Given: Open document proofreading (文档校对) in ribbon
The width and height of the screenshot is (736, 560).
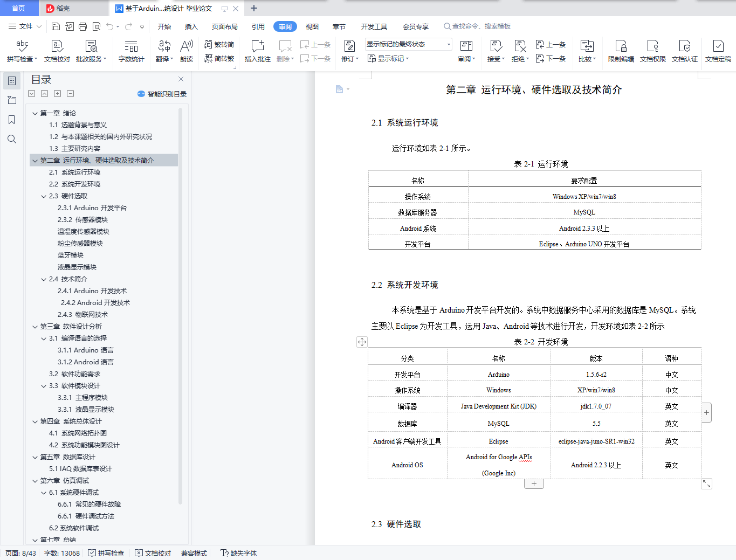Looking at the screenshot, I should (57, 51).
